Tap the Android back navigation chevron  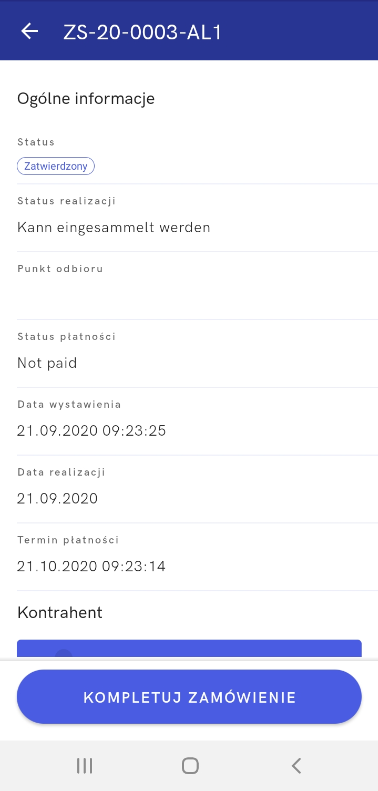[x=296, y=766]
